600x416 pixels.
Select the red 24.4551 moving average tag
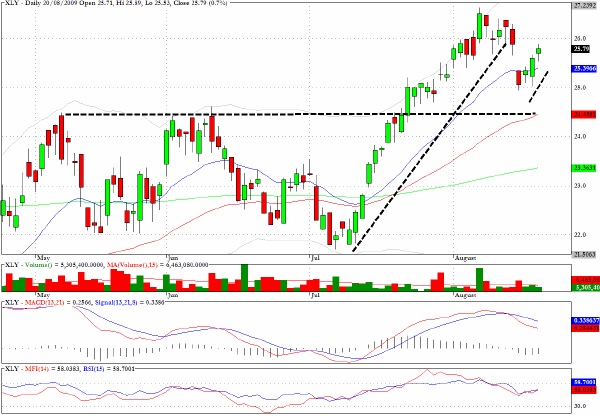tap(584, 114)
